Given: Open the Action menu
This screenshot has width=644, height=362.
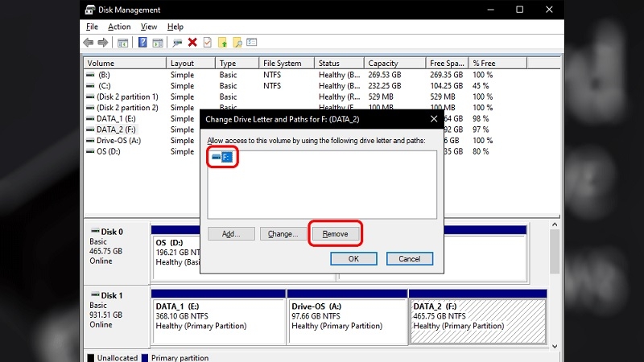Looking at the screenshot, I should 119,27.
